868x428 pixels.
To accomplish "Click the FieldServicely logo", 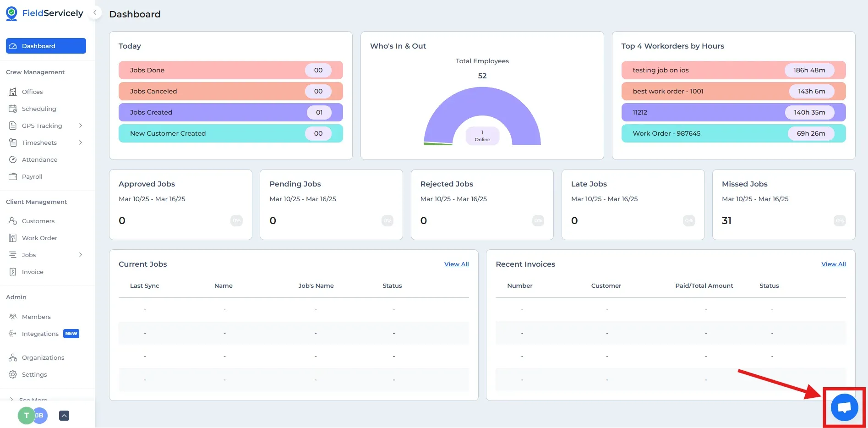I will tap(44, 13).
